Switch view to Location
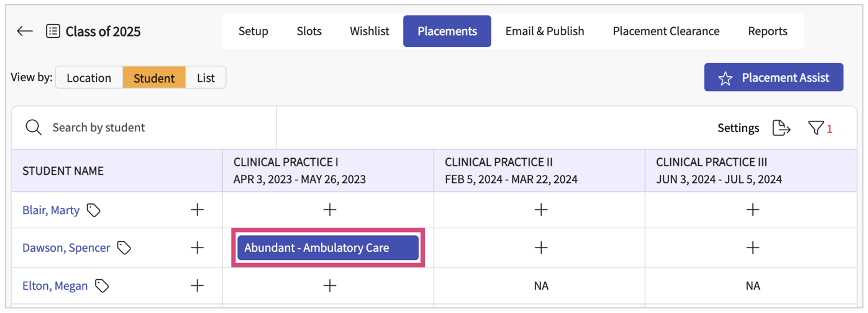The width and height of the screenshot is (868, 313). click(x=89, y=78)
